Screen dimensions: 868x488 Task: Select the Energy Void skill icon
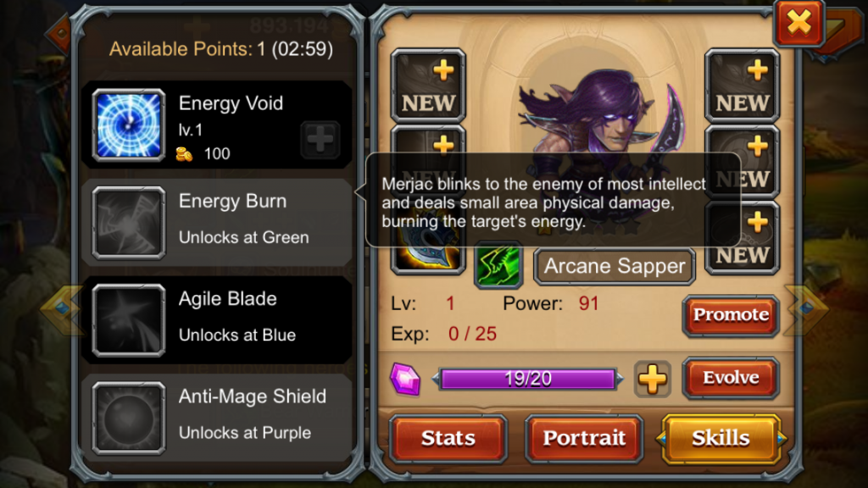click(x=129, y=125)
